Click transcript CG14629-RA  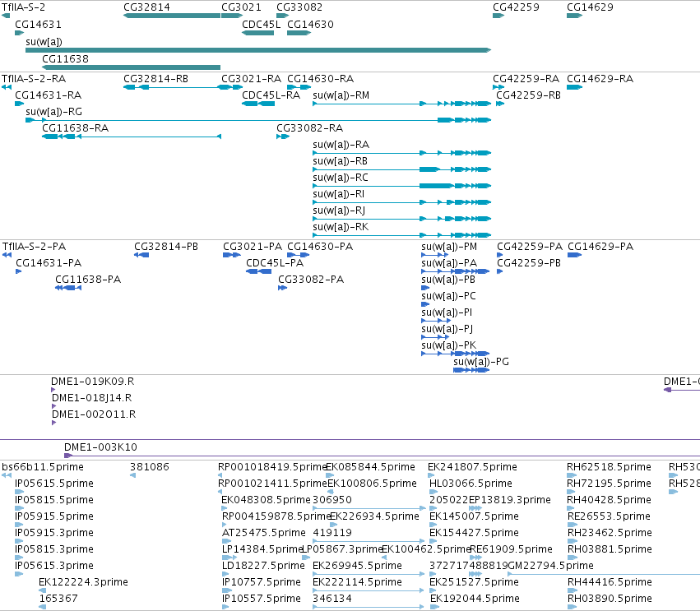[574, 87]
